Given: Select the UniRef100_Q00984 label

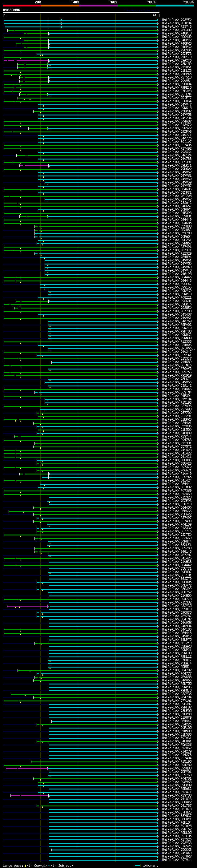Looking at the screenshot, I should [x=177, y=81].
